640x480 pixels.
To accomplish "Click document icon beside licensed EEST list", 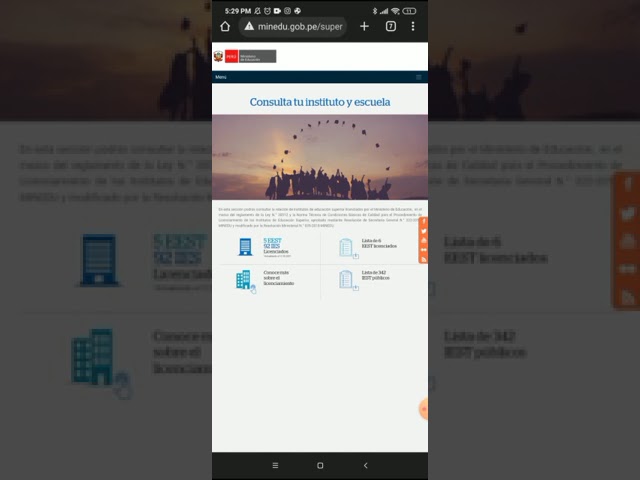I will (x=347, y=247).
